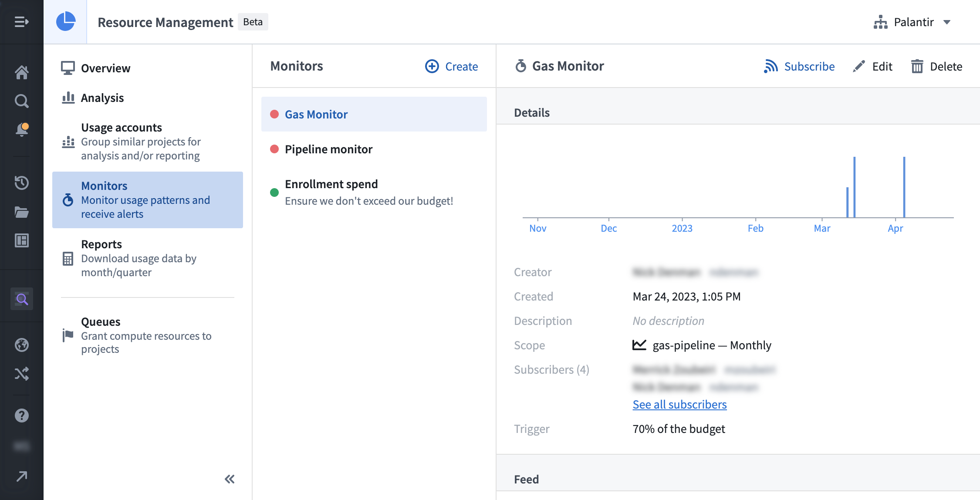Viewport: 980px width, 500px height.
Task: Click the plus icon next to Create
Action: [432, 66]
